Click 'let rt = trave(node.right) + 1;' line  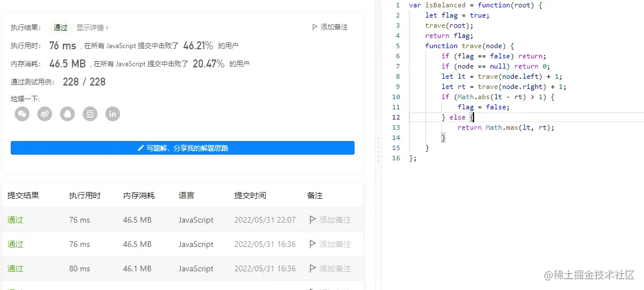504,87
